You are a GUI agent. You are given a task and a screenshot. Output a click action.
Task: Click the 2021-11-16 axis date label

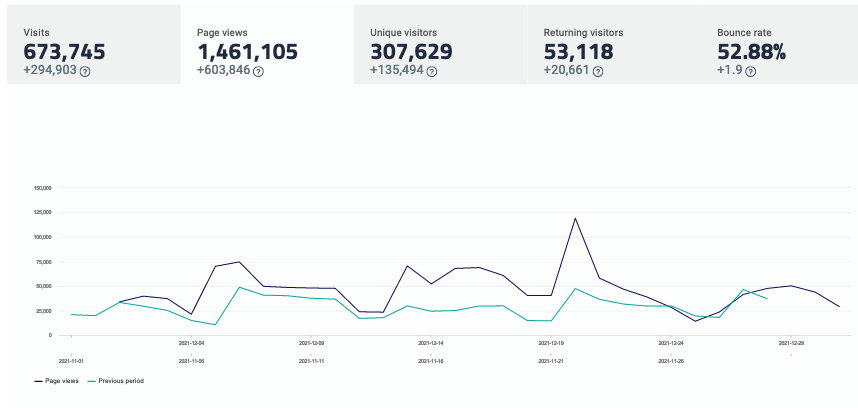click(x=431, y=361)
